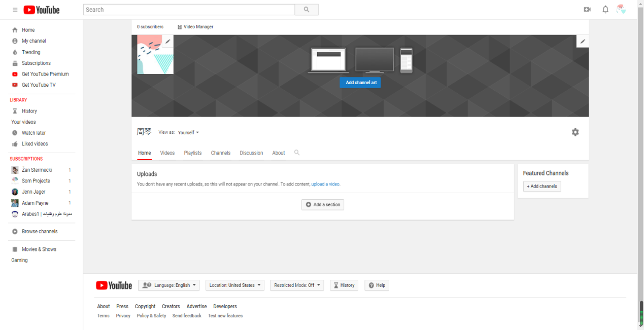Open the Copyright footer link

click(145, 307)
